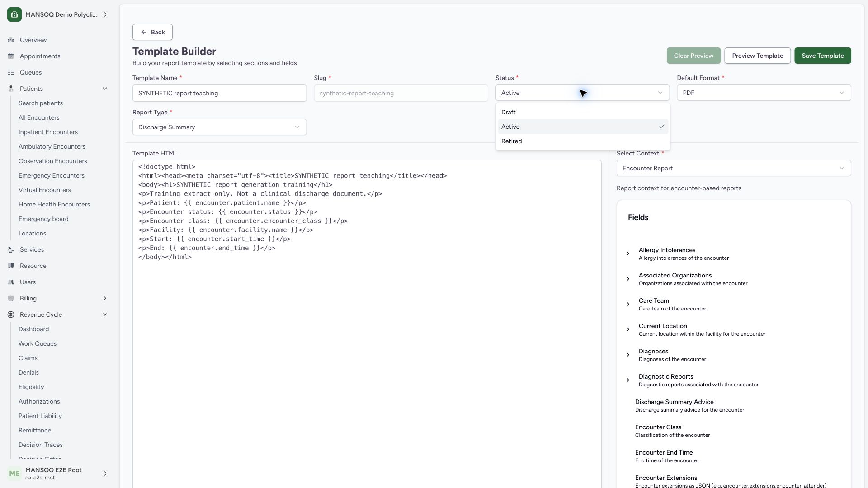The image size is (868, 488).
Task: Expand the Current Location field group
Action: (x=628, y=329)
